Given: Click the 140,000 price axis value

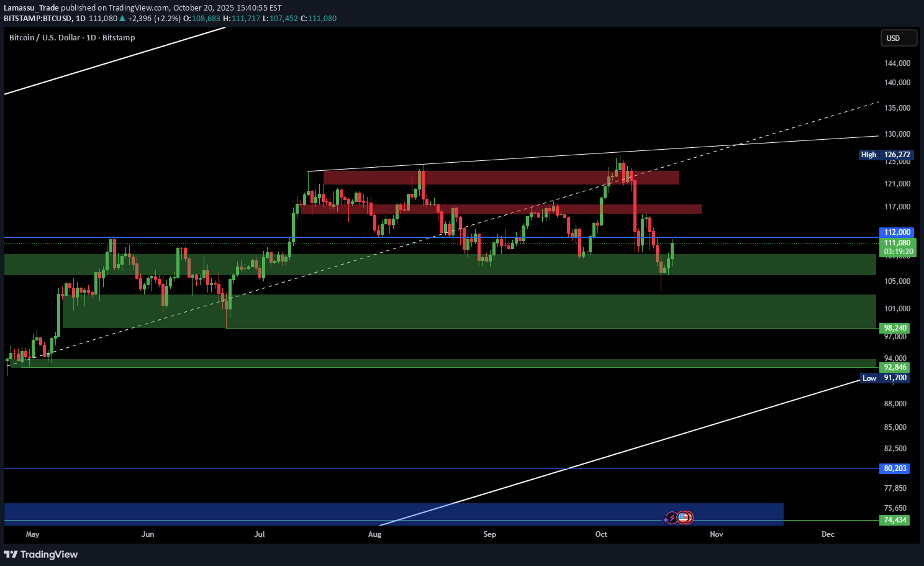Looking at the screenshot, I should click(x=897, y=83).
